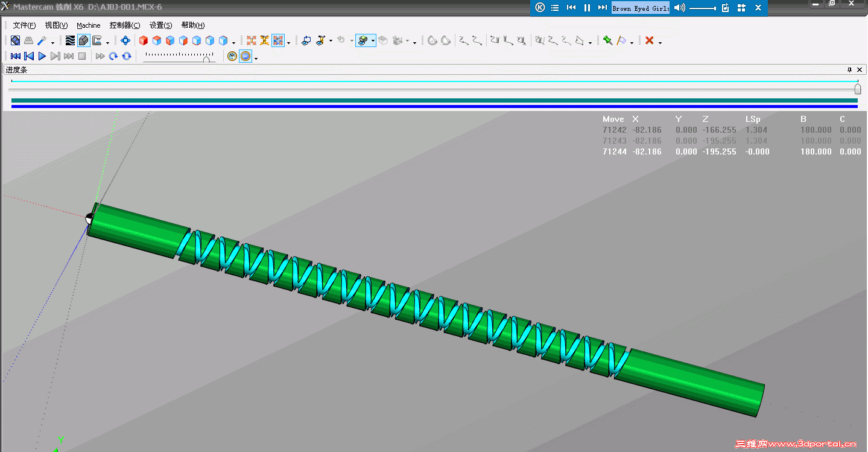This screenshot has width=868, height=452.
Task: Click the K logo in music player
Action: click(540, 8)
